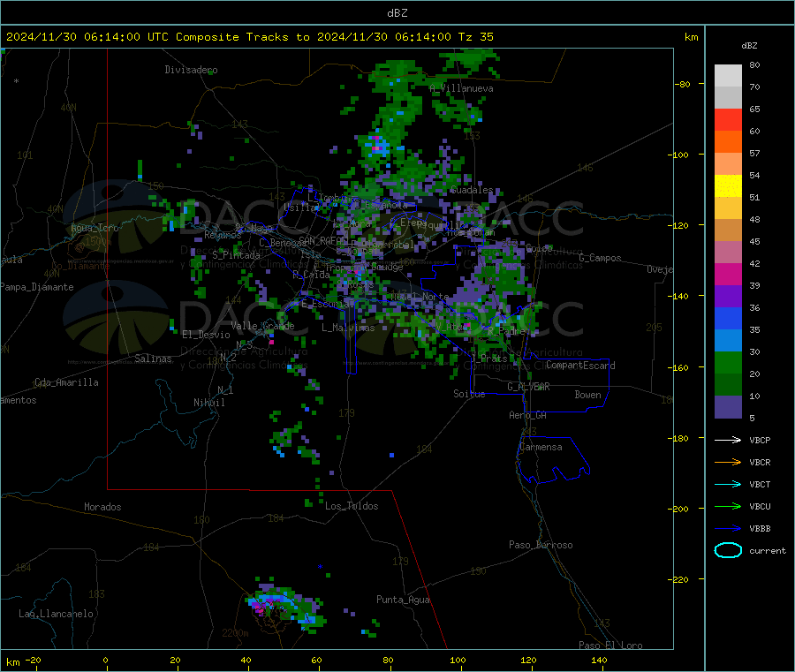The height and width of the screenshot is (672, 795).
Task: Click the cyan VBCT arrow legend icon
Action: coord(728,484)
